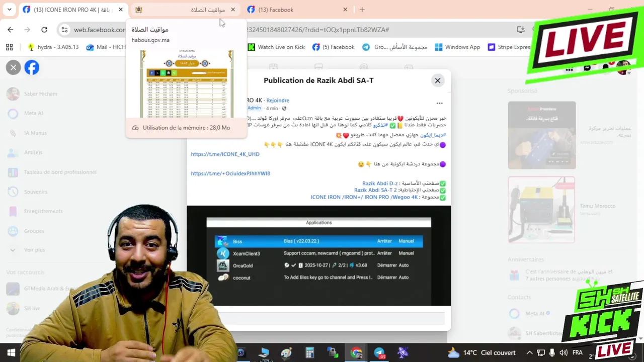Click the microphone icon in system tray
The width and height of the screenshot is (644, 362).
[552, 353]
